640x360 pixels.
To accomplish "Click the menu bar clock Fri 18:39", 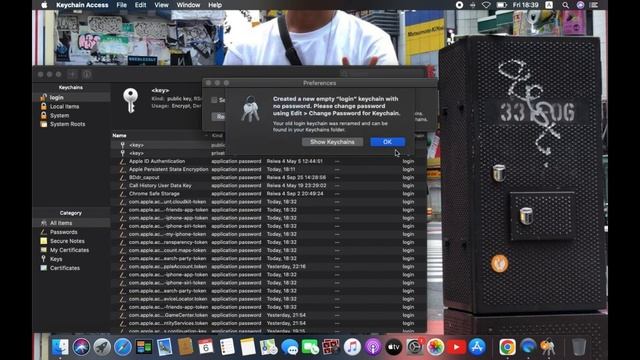I will point(525,5).
